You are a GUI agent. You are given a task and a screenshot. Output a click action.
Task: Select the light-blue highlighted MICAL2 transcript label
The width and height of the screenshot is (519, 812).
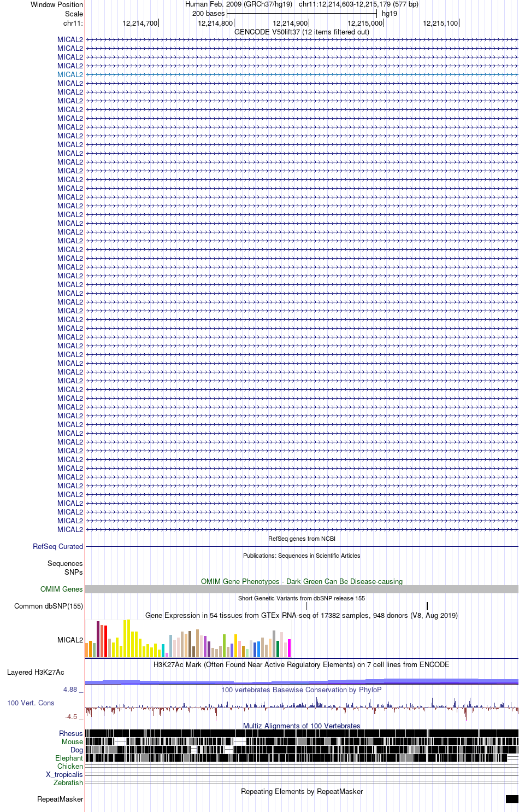pos(70,74)
